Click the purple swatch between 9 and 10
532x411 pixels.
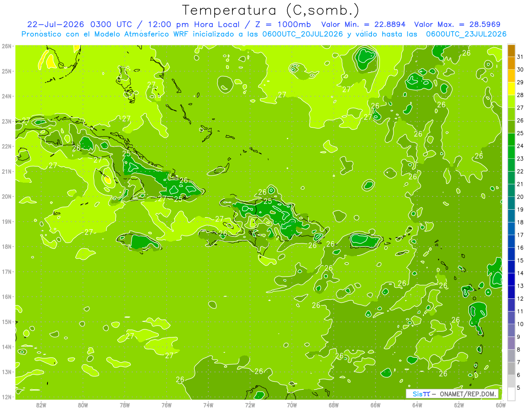coord(511,330)
